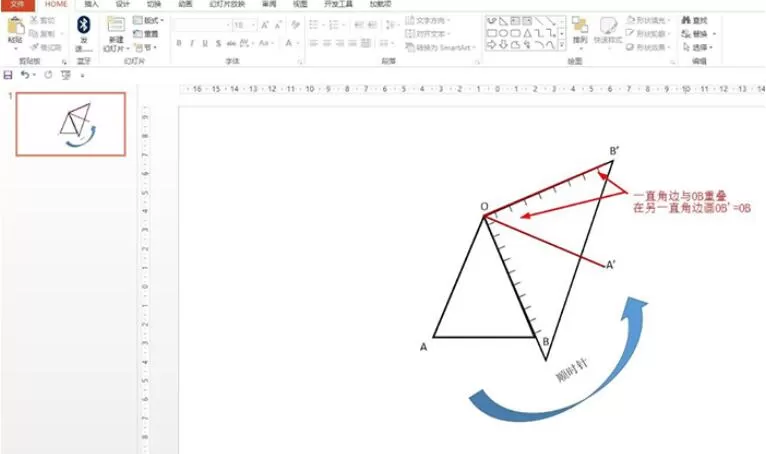Justify text in paragraph group
This screenshot has height=454, width=766.
tap(353, 43)
